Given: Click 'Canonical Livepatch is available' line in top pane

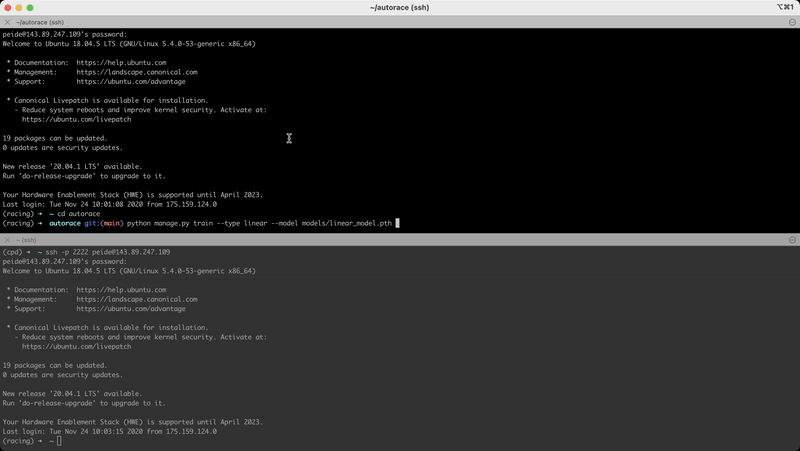Looking at the screenshot, I should point(108,101).
